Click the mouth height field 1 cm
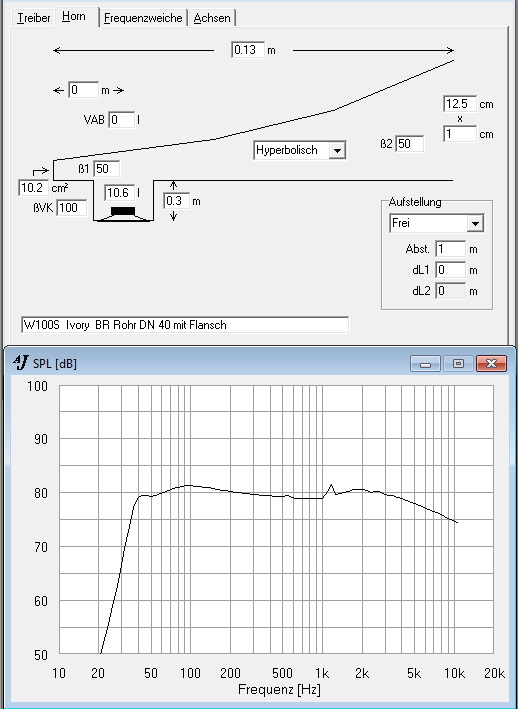The height and width of the screenshot is (709, 518). (460, 134)
